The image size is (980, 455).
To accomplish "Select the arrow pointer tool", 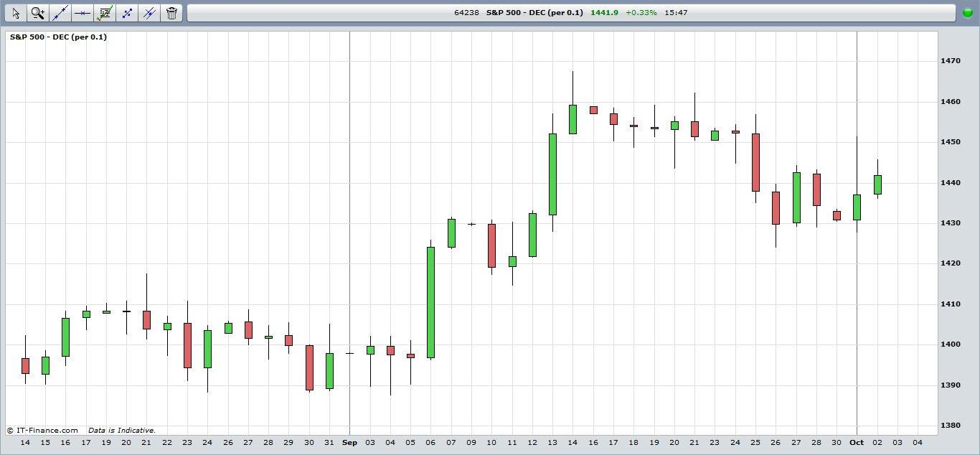I will tap(16, 13).
